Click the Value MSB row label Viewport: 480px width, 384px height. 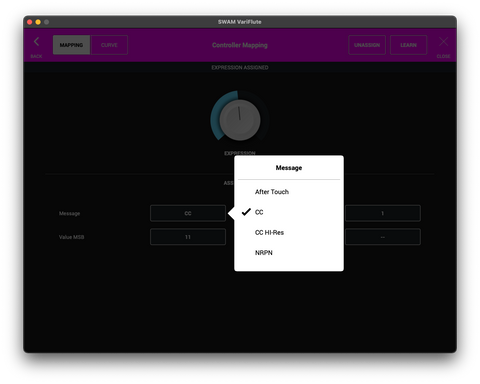[x=71, y=237]
